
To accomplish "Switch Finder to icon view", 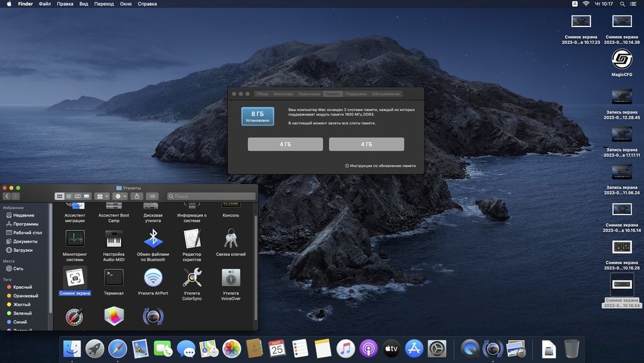I will (59, 196).
